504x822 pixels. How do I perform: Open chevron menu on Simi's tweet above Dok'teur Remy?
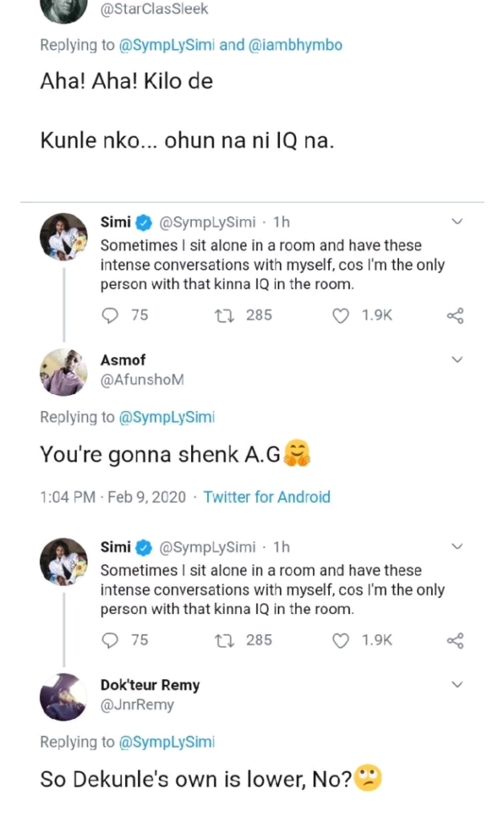(x=457, y=547)
